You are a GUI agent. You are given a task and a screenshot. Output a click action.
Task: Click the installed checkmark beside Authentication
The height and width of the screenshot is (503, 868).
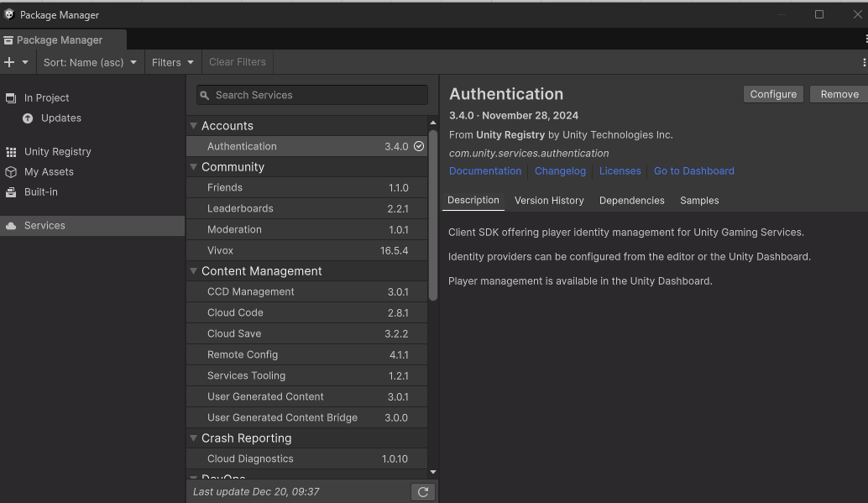pyautogui.click(x=419, y=146)
